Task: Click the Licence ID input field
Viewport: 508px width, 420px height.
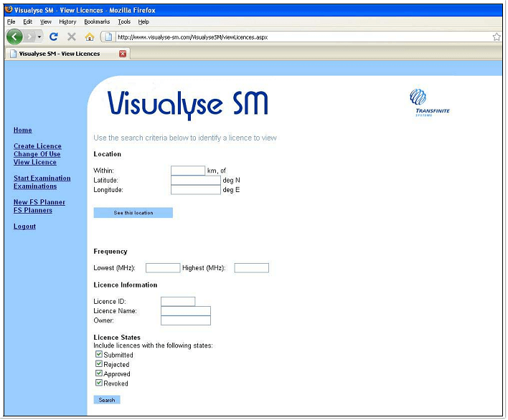Action: tap(178, 302)
